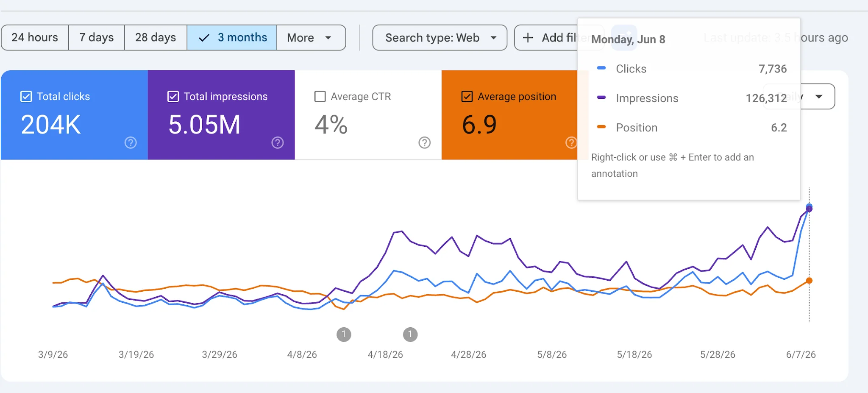The height and width of the screenshot is (393, 868).
Task: Click the 7,736 clicks value in tooltip
Action: coord(773,69)
